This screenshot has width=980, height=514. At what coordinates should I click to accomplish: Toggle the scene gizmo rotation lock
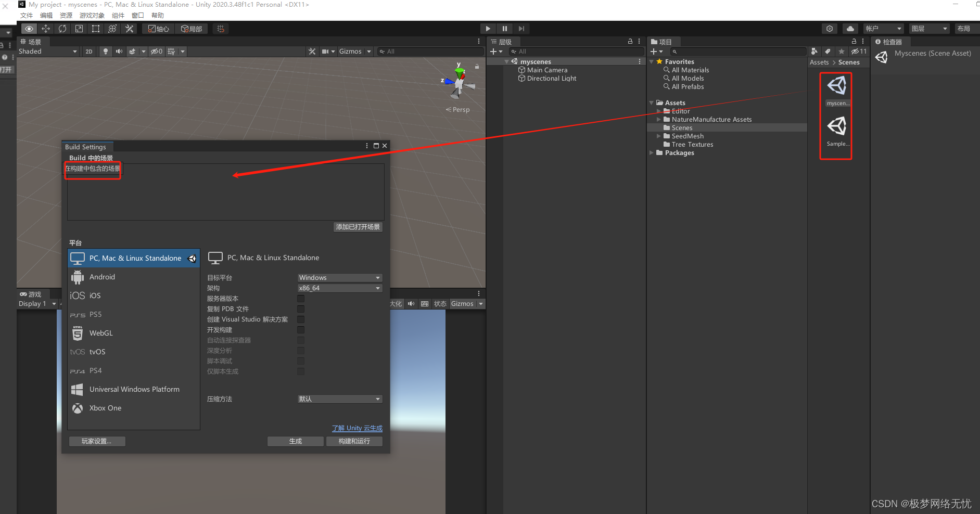[x=477, y=66]
